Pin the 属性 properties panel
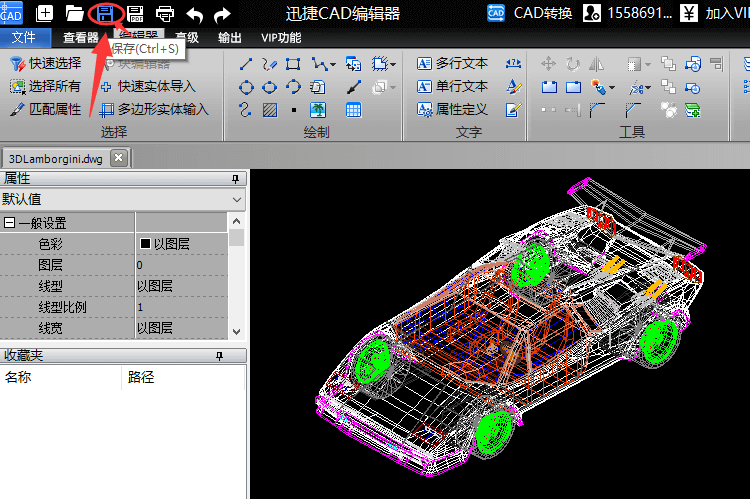The height and width of the screenshot is (499, 750). 236,179
